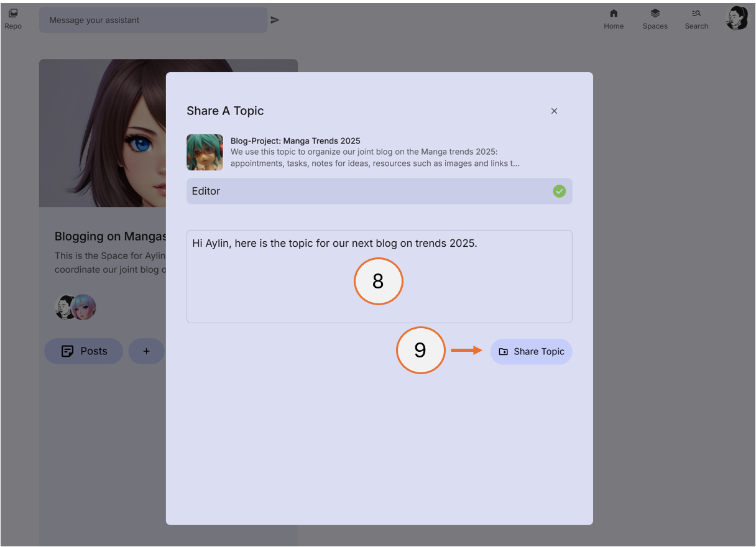Image resolution: width=756 pixels, height=547 pixels.
Task: Click the overlapping member avatars in the space
Action: point(75,306)
